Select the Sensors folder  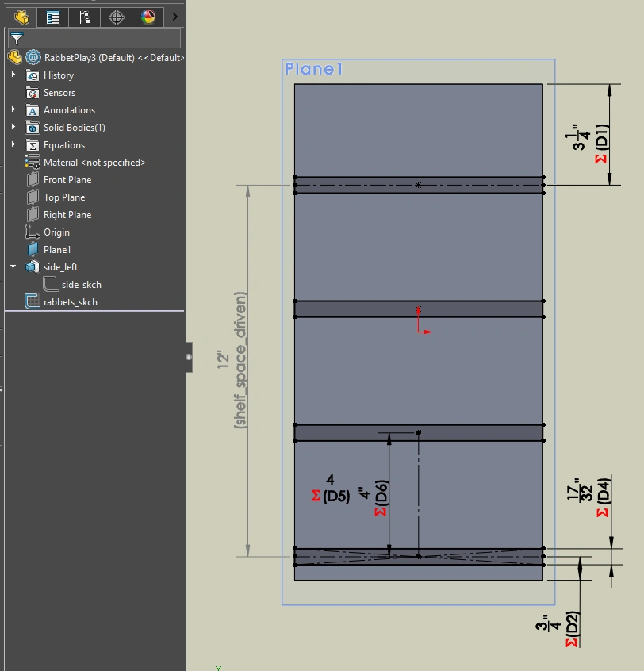[59, 93]
